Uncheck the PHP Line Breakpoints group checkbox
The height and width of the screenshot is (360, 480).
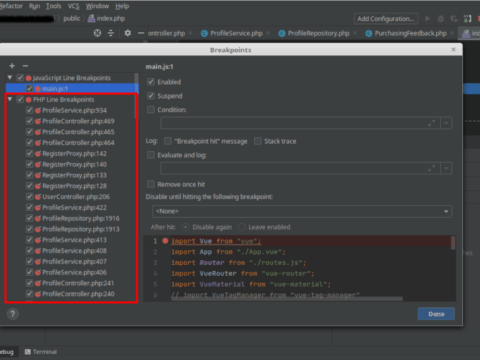(20, 99)
